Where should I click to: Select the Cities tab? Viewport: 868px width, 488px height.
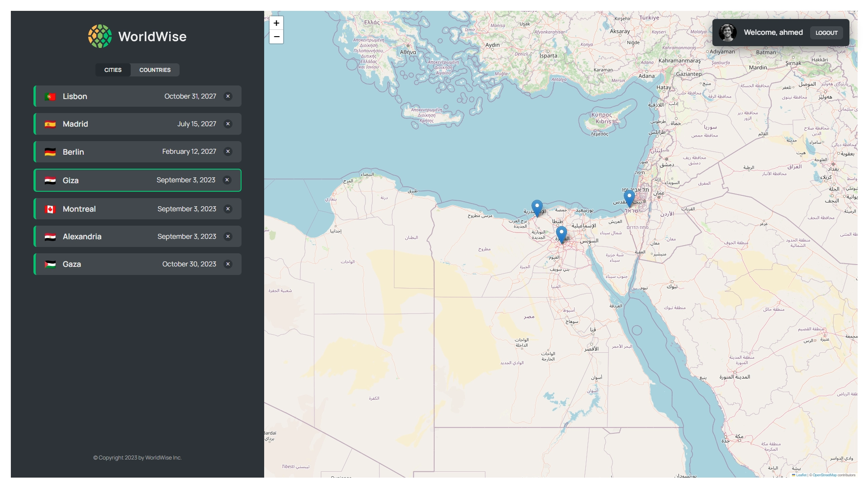click(x=113, y=70)
